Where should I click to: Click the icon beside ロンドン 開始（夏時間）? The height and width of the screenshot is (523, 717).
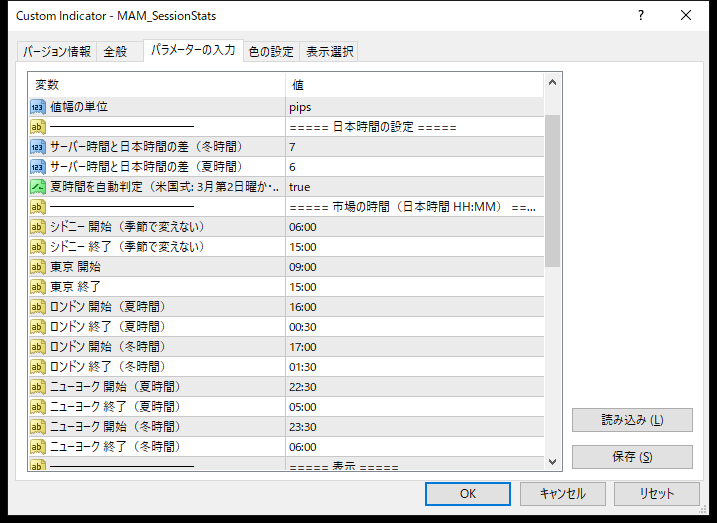point(38,307)
